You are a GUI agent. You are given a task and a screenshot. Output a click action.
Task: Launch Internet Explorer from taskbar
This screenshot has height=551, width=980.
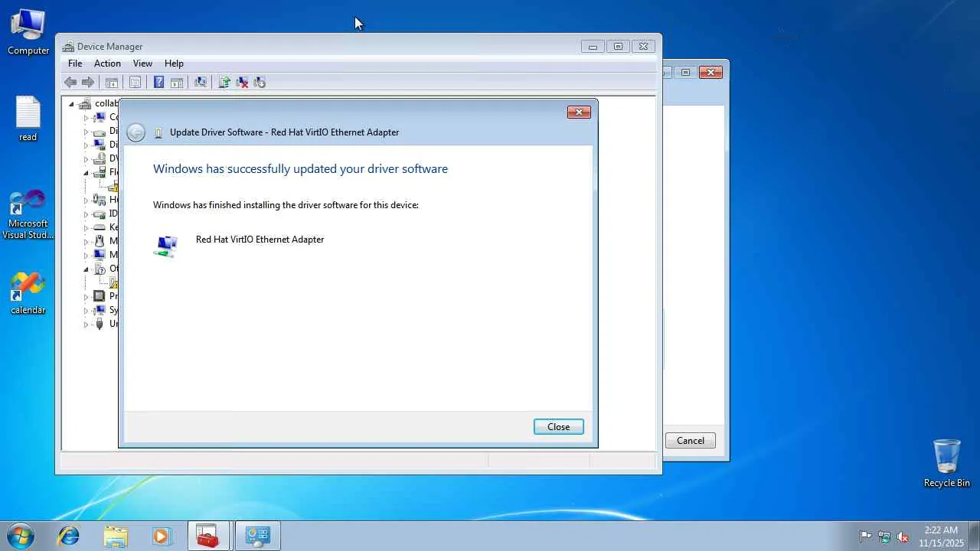[x=69, y=536]
